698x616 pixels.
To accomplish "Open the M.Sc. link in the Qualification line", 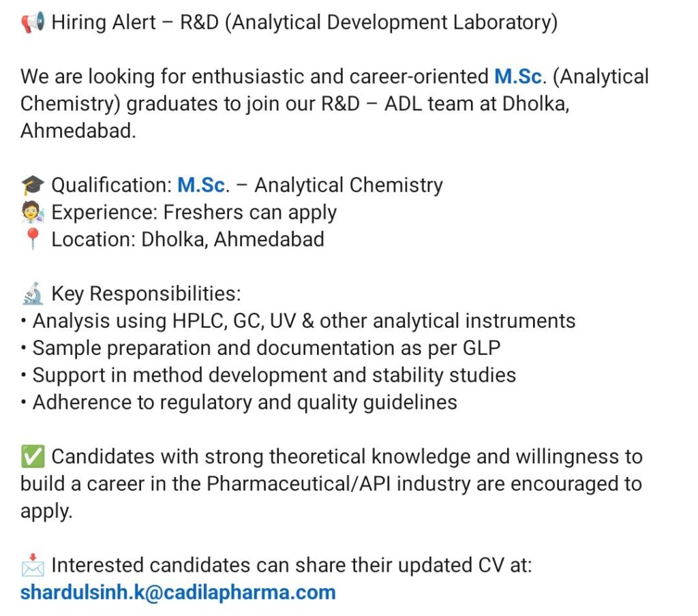I will 201,185.
